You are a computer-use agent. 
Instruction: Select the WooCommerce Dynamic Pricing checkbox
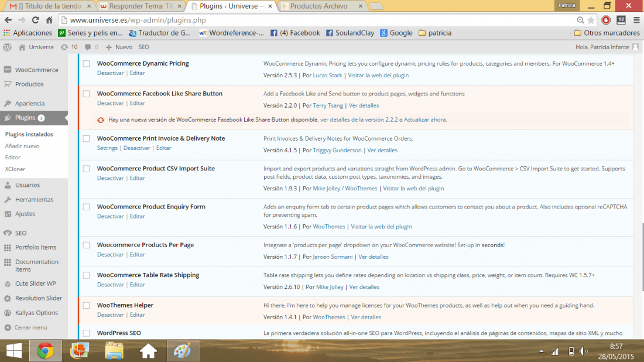click(86, 64)
